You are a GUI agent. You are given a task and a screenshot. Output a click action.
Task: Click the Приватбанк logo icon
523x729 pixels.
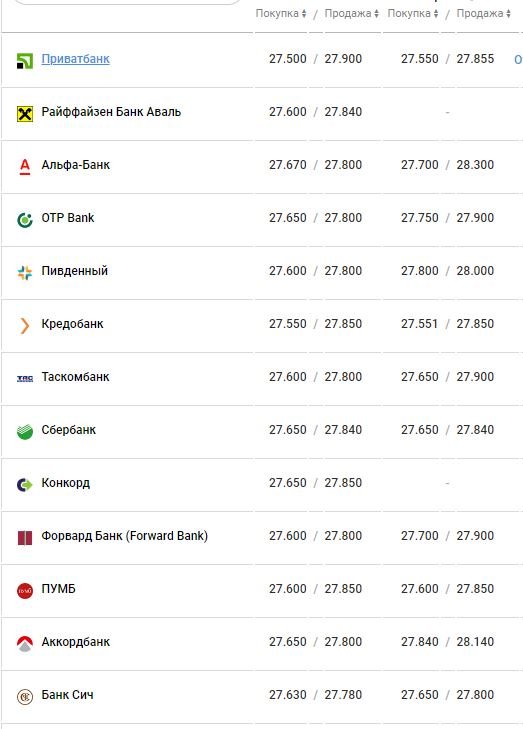[x=25, y=60]
